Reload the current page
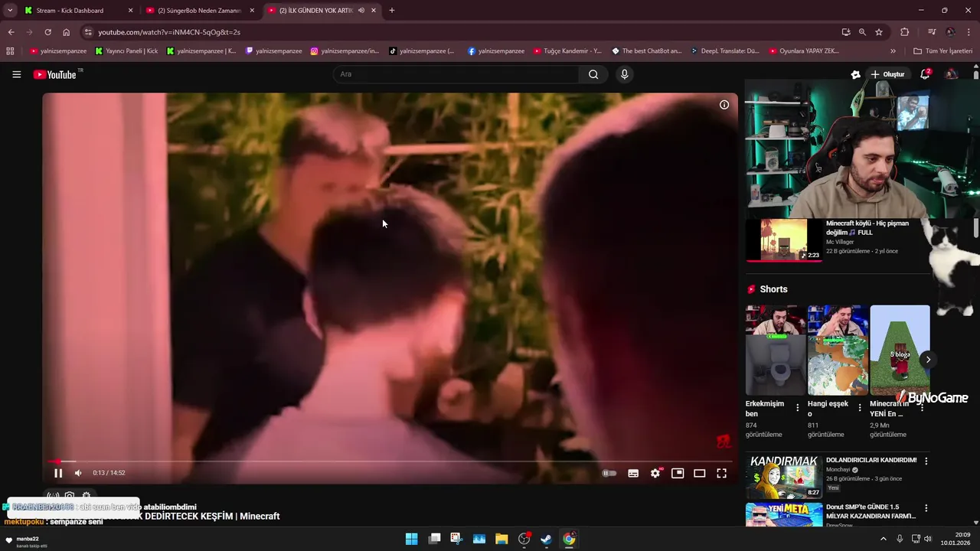 [47, 32]
